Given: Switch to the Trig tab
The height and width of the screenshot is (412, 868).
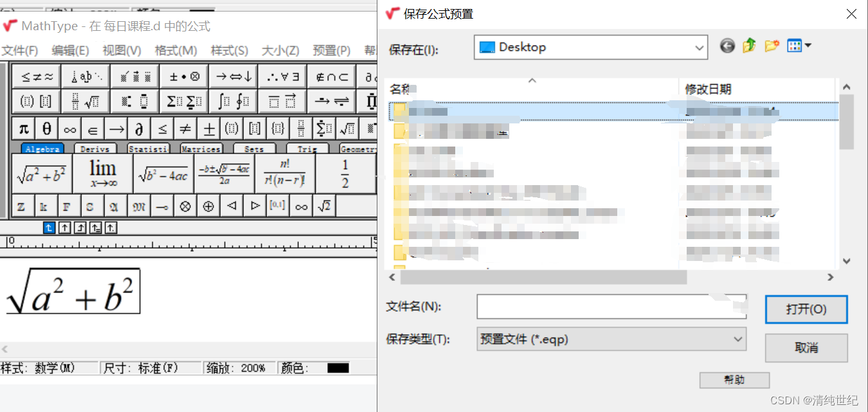Looking at the screenshot, I should (x=307, y=148).
